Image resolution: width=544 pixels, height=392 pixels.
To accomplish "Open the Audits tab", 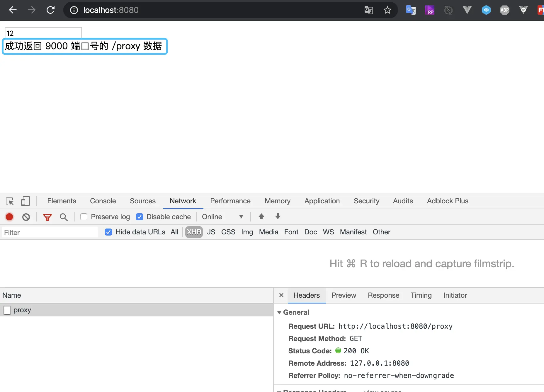I will pyautogui.click(x=403, y=201).
